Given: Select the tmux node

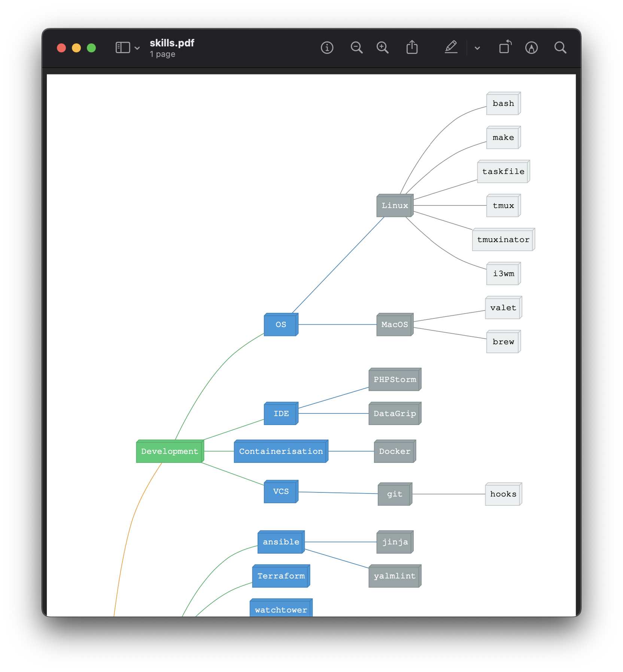Looking at the screenshot, I should 503,205.
